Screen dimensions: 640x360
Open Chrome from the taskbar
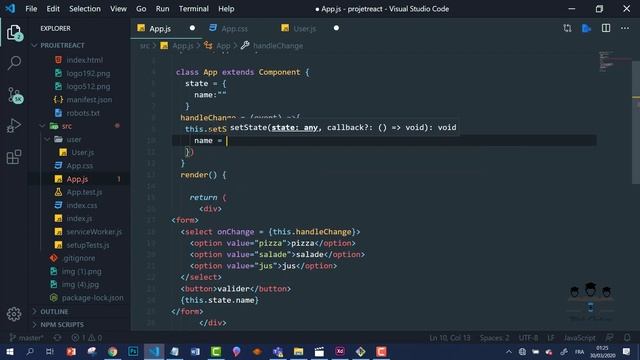(112, 351)
